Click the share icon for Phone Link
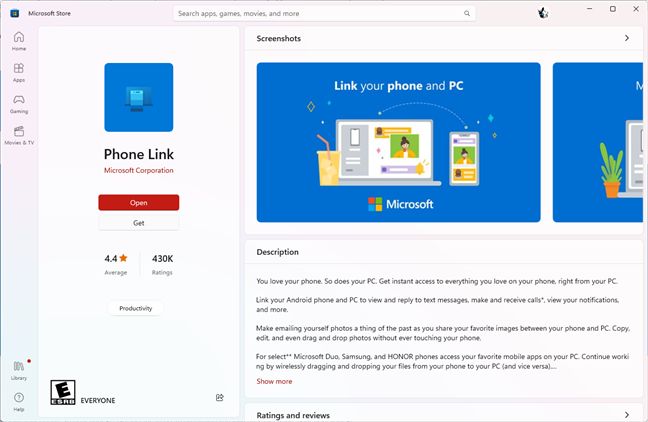648x422 pixels. [x=220, y=398]
